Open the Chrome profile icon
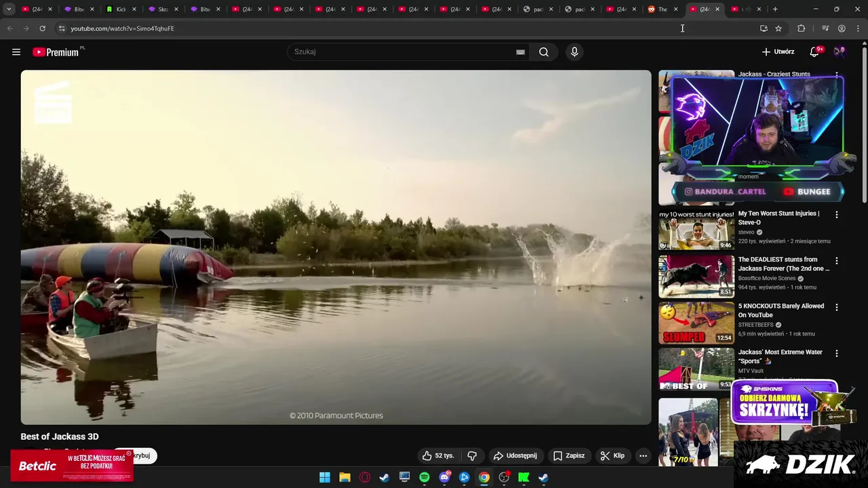 842,28
